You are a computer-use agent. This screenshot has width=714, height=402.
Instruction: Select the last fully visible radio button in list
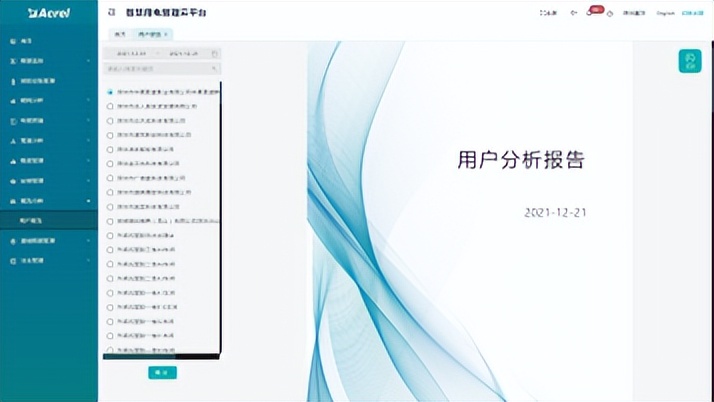click(x=110, y=336)
